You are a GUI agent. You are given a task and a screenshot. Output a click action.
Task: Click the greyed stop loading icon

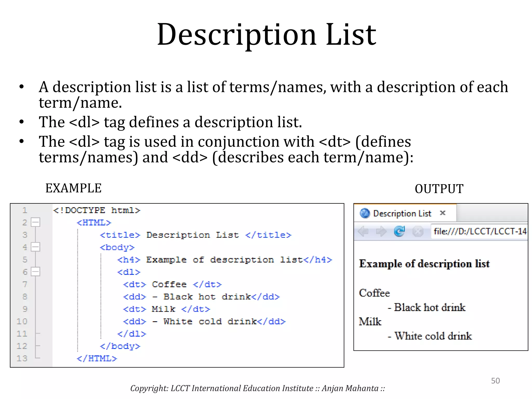418,231
